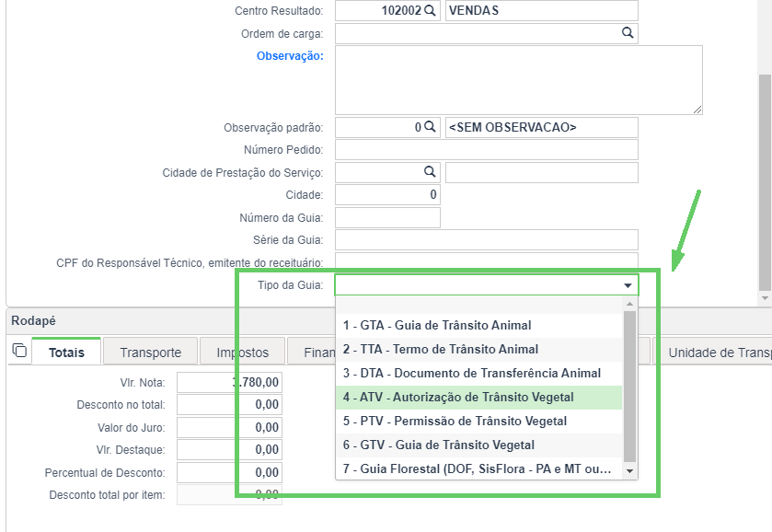Viewport: 772px width, 532px height.
Task: Click the Observação text area resize handle
Action: pyautogui.click(x=697, y=110)
